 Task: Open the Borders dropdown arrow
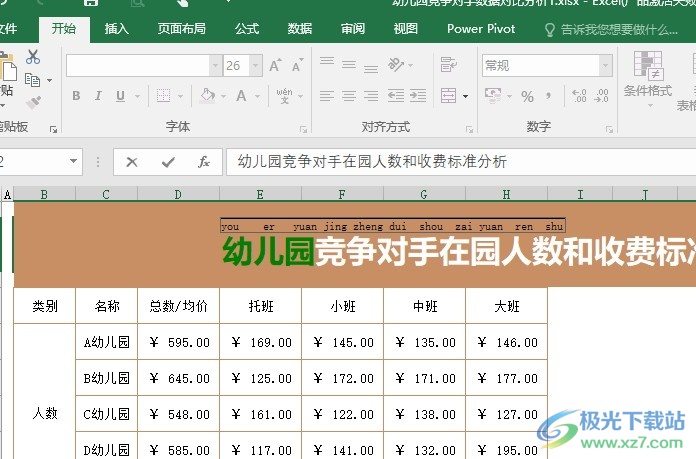180,96
